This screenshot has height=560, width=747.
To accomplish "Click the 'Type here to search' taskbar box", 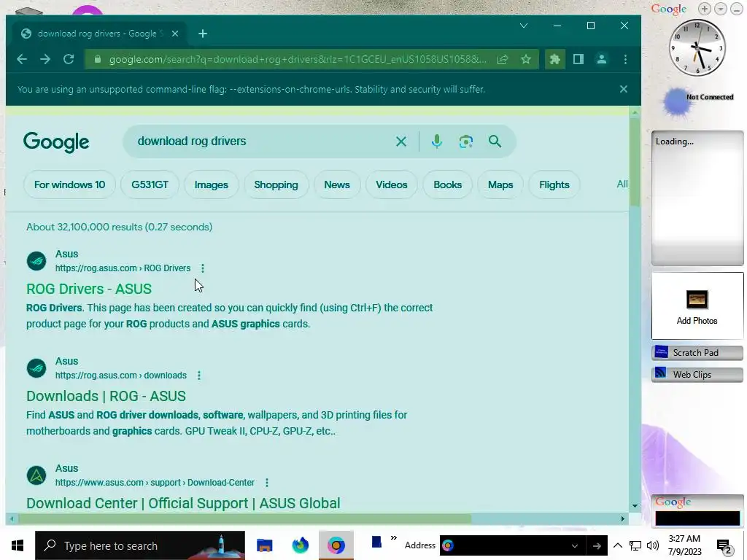I will click(140, 545).
